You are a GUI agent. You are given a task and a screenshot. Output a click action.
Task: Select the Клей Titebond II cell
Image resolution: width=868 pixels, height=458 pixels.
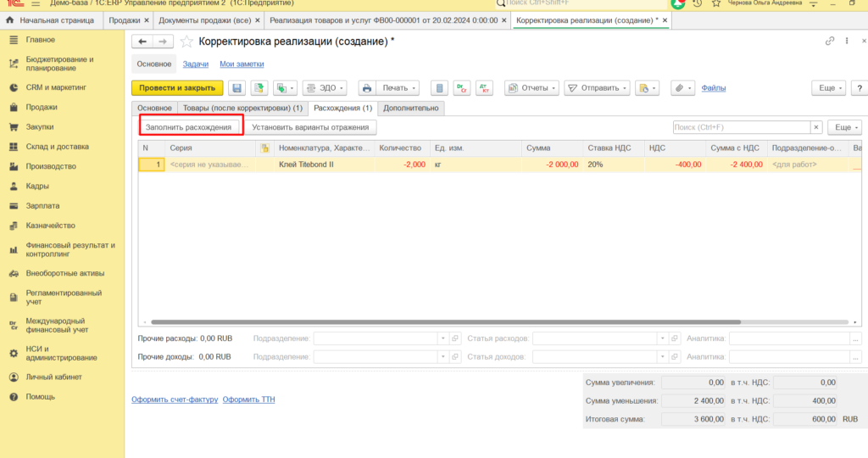[323, 165]
